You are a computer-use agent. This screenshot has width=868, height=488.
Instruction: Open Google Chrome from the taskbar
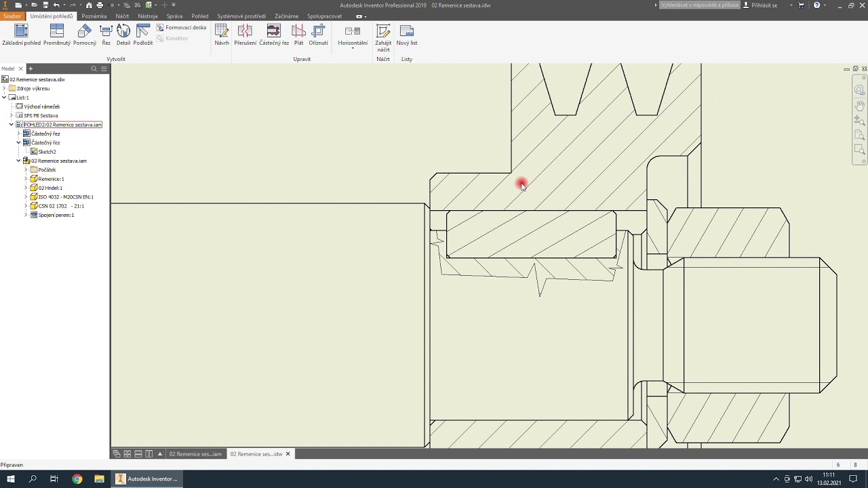point(77,479)
